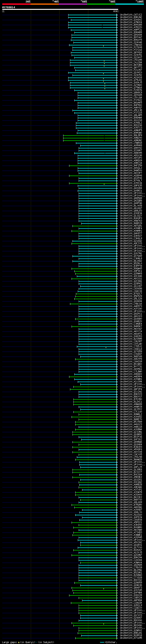Select the UniRef100_B1MP18 label
This screenshot has width=146, height=644.
[131, 635]
